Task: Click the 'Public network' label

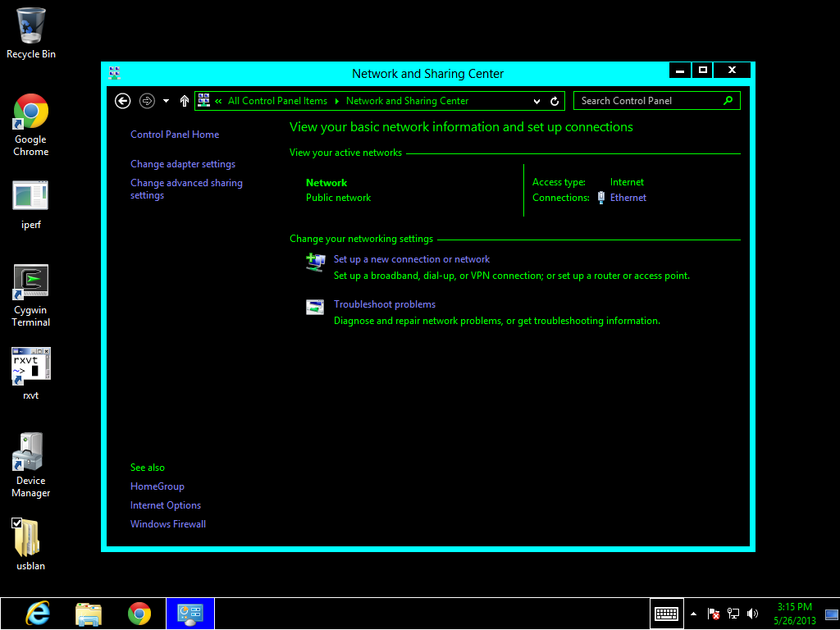Action: coord(338,198)
